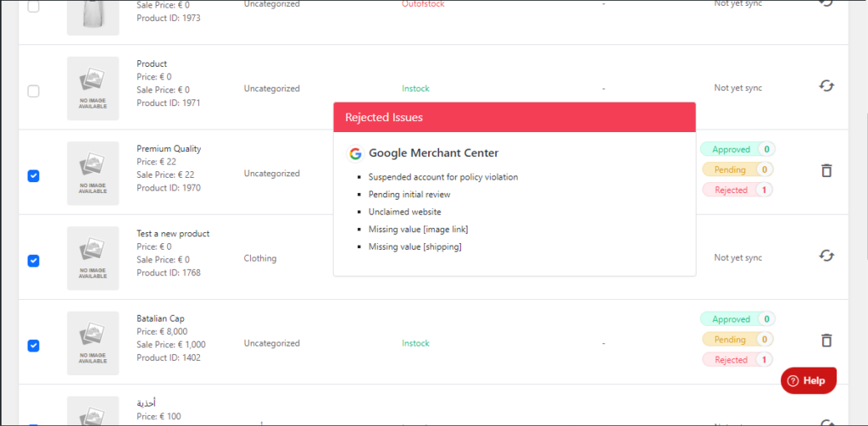Click Clothing category of Test a new product
The height and width of the screenshot is (426, 868).
point(260,258)
